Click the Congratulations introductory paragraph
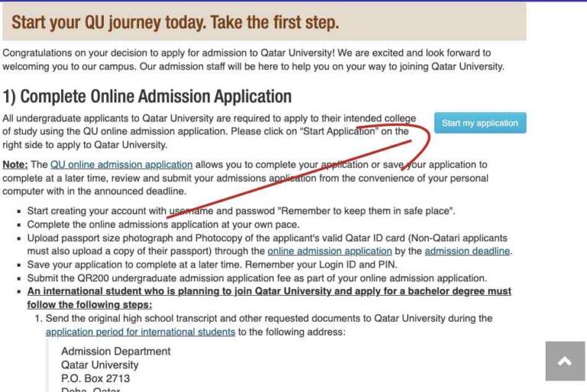 pos(254,60)
